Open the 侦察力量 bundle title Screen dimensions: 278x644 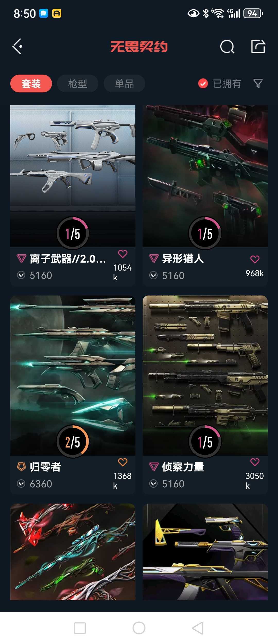click(183, 467)
